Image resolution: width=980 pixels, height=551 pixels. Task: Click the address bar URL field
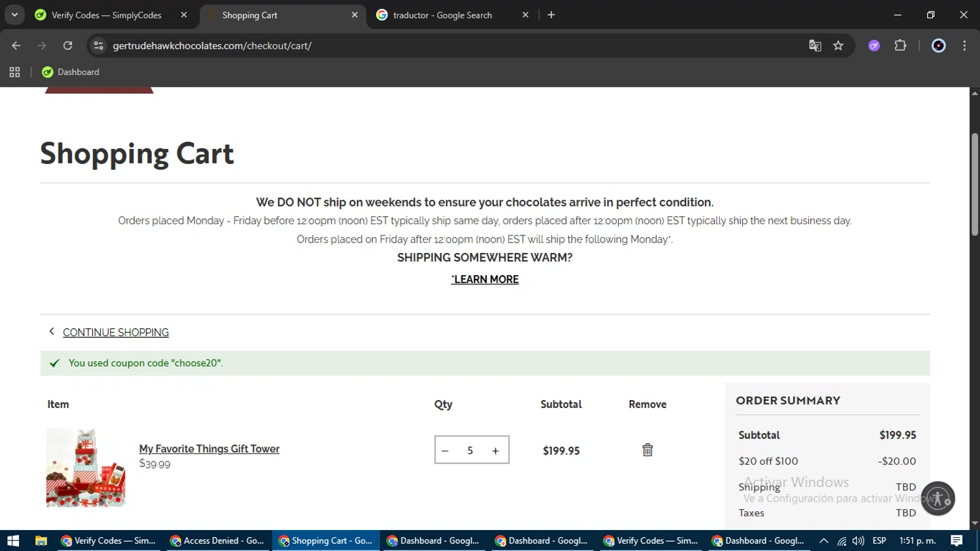click(x=451, y=46)
